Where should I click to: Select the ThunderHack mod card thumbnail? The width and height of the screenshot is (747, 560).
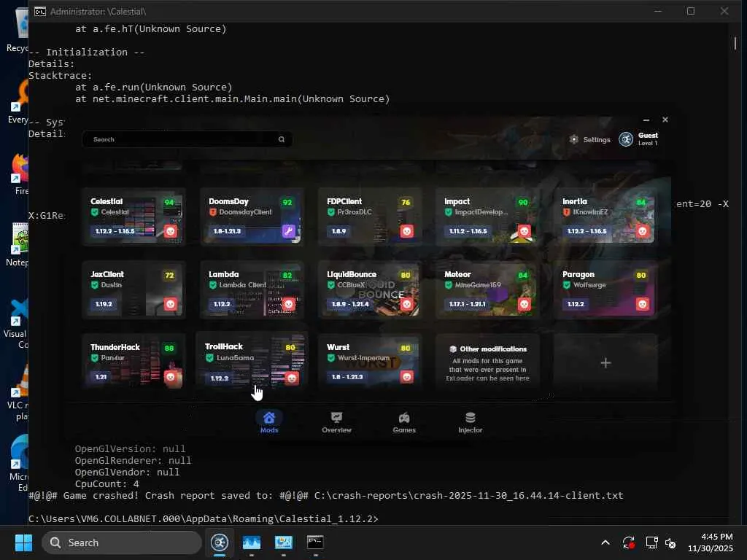pyautogui.click(x=133, y=362)
